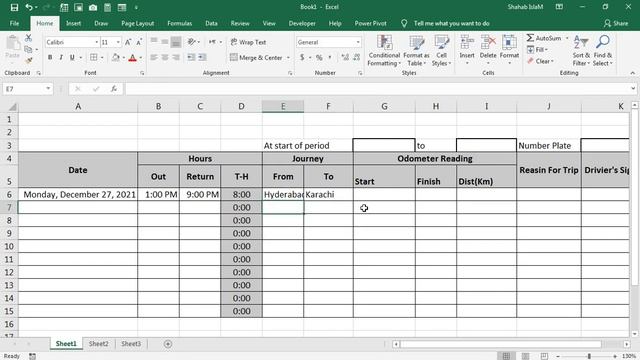Screen dimensions: 640x360
Task: Center text horizontally in the cell
Action: 165,58
